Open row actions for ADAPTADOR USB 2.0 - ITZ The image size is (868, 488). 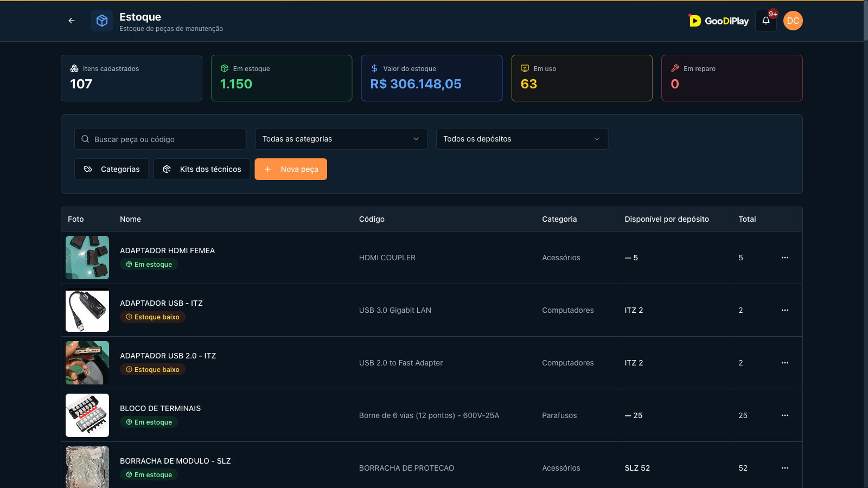point(785,363)
